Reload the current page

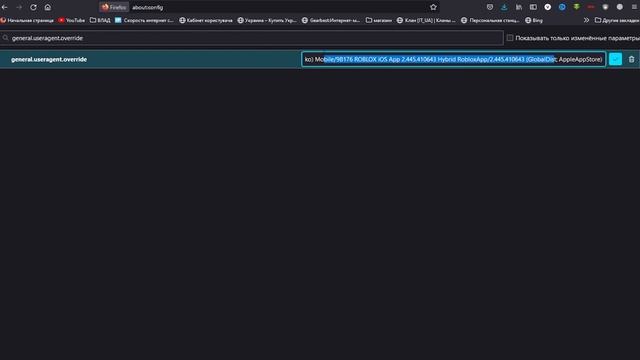tap(33, 7)
